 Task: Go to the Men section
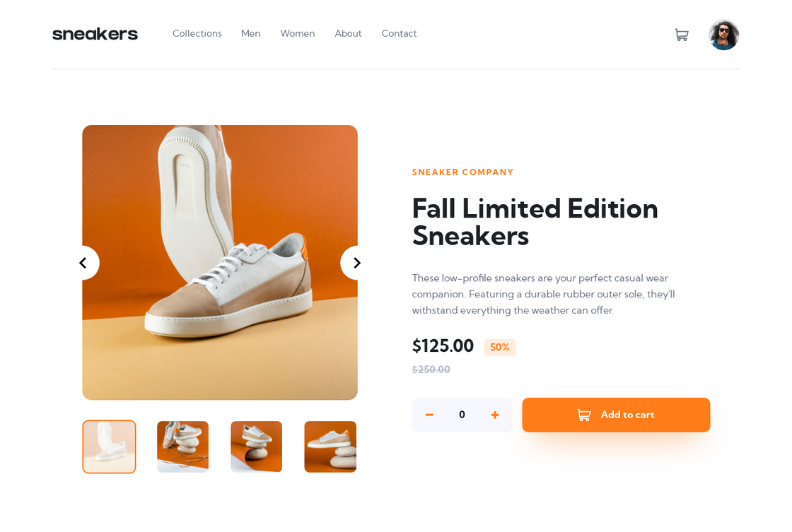pyautogui.click(x=250, y=33)
